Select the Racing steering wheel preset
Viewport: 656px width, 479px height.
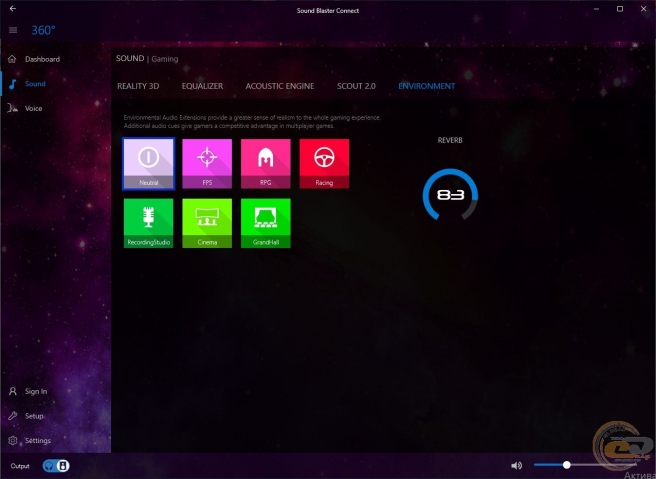click(x=324, y=164)
